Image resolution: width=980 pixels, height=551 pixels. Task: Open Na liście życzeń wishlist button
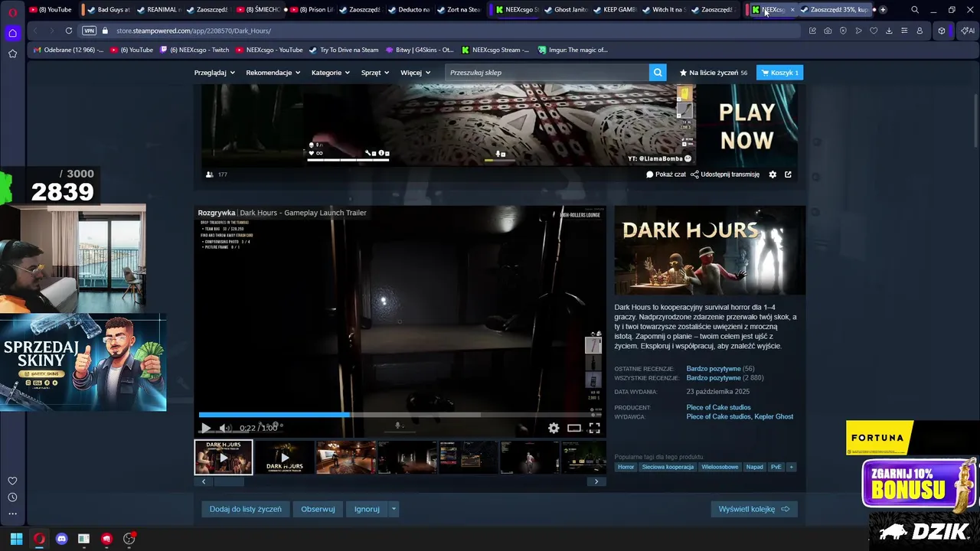point(713,73)
